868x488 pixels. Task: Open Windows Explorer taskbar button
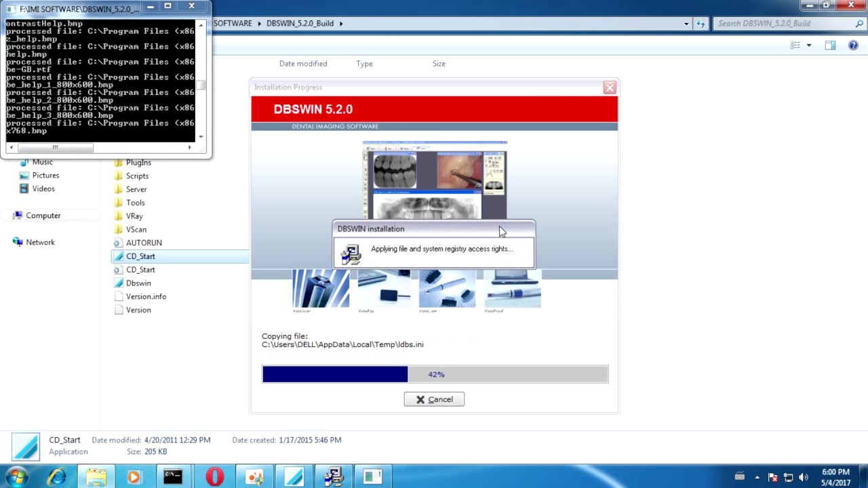[96, 477]
